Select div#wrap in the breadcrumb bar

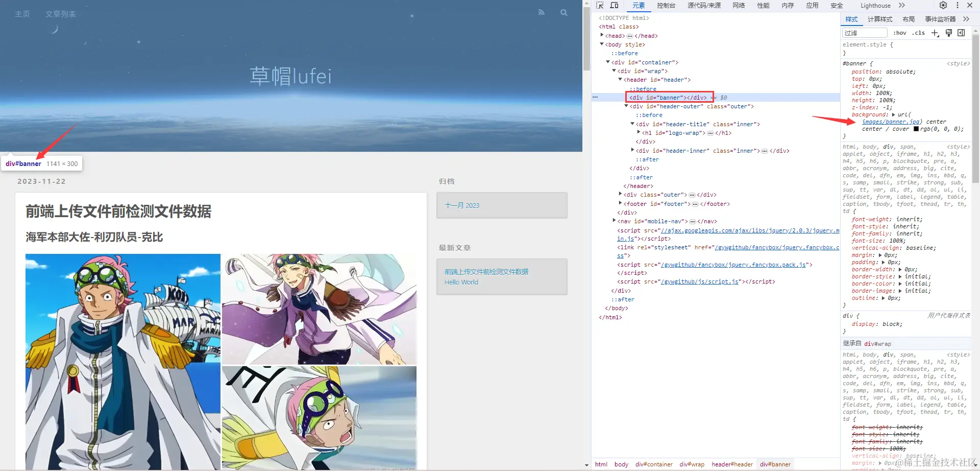tap(692, 464)
